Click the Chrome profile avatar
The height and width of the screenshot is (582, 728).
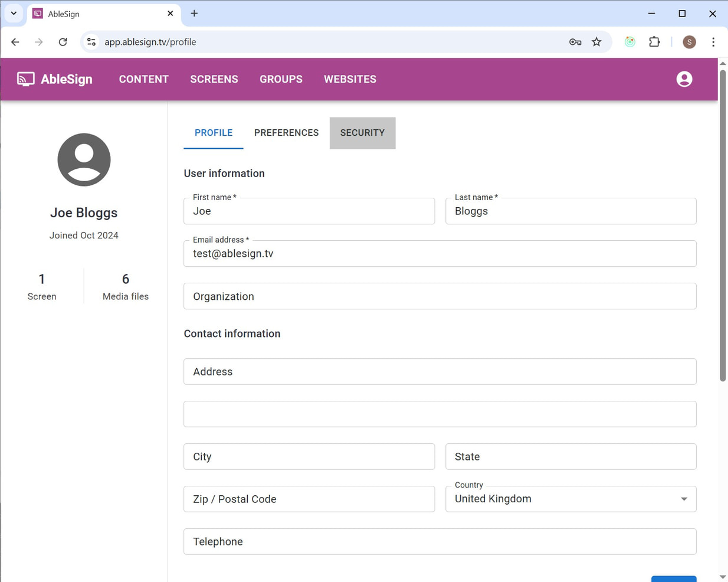click(689, 42)
